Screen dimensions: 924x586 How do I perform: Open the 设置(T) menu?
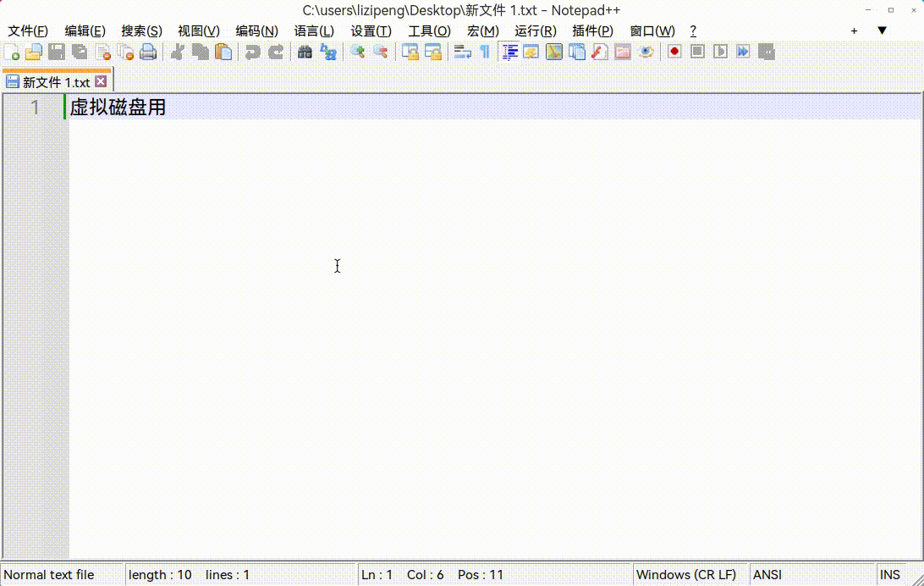371,30
